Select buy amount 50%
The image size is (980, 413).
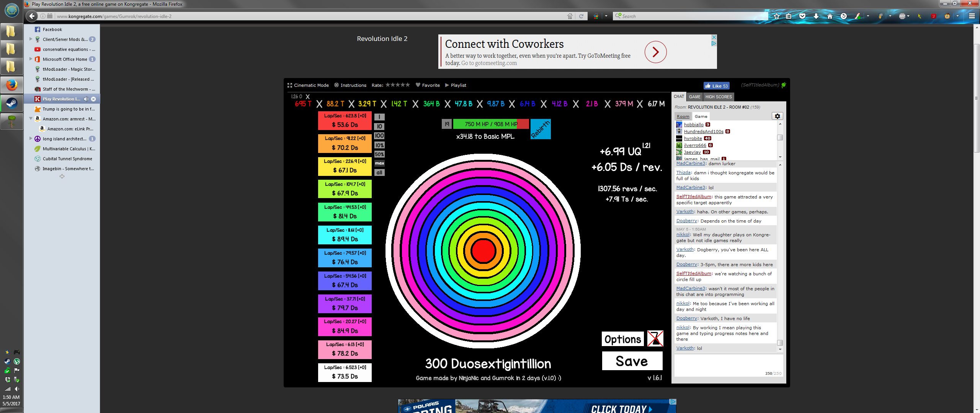(379, 154)
